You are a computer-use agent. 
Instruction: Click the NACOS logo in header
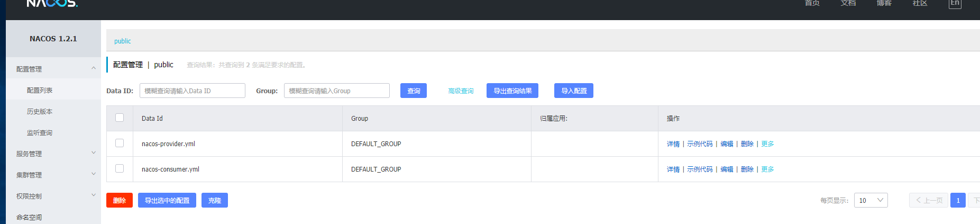point(52,3)
